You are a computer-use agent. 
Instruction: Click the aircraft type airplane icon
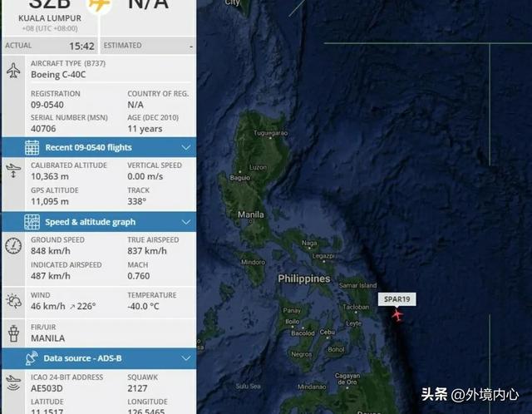pos(13,70)
